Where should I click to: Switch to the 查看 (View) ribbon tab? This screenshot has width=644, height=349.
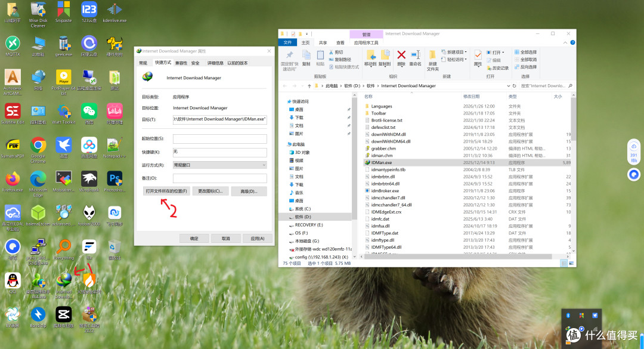pos(340,43)
